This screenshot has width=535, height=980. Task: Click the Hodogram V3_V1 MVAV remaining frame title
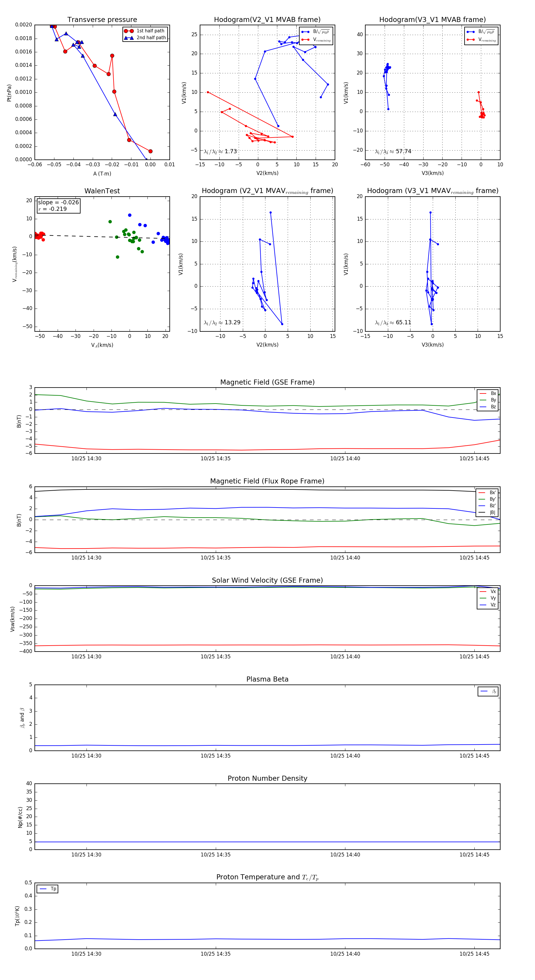click(x=432, y=191)
